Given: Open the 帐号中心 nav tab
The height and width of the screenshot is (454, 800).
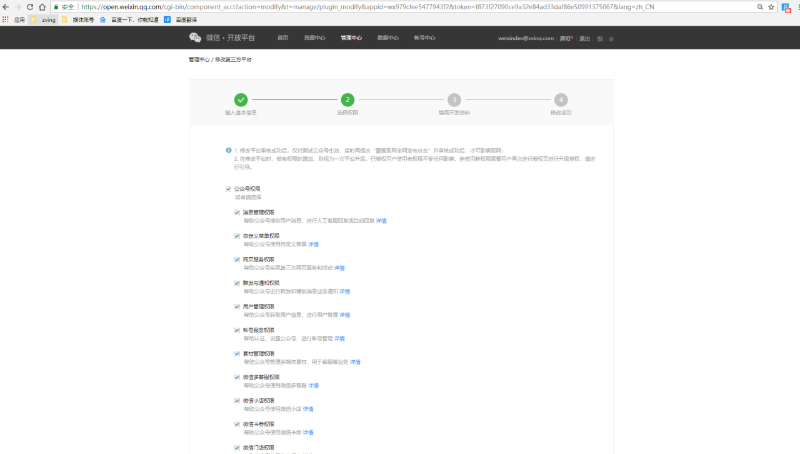Looking at the screenshot, I should pos(424,38).
